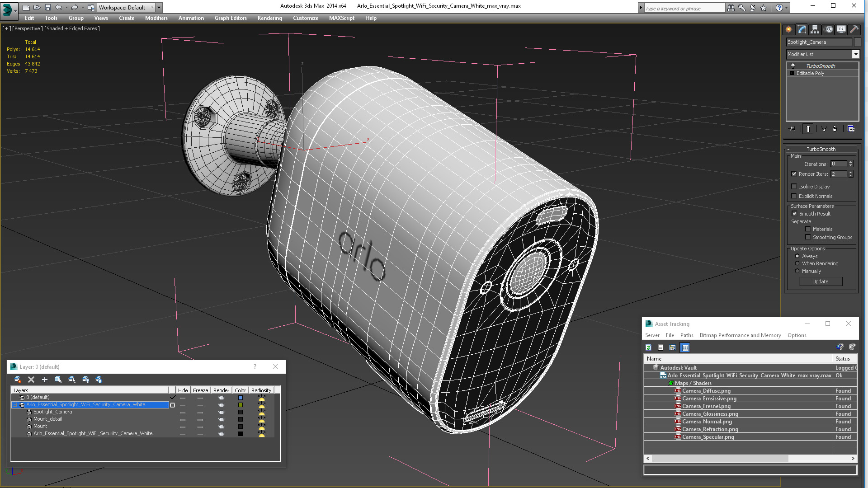Collapse the TurboSmooth rollout header
This screenshot has width=868, height=488.
[821, 149]
